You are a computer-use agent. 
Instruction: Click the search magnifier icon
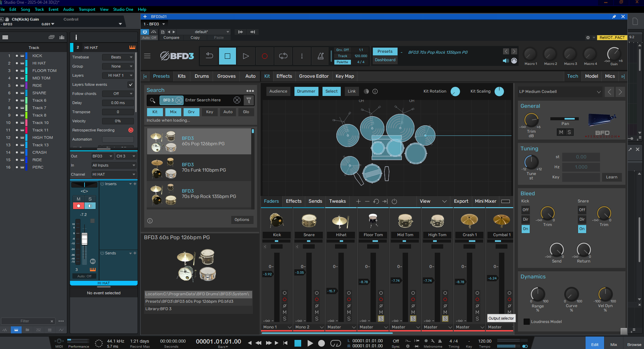pos(152,100)
